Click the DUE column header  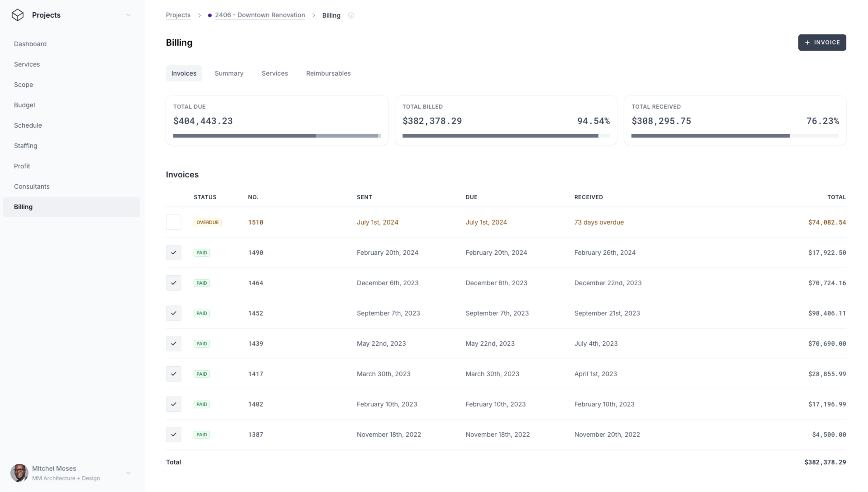click(471, 197)
